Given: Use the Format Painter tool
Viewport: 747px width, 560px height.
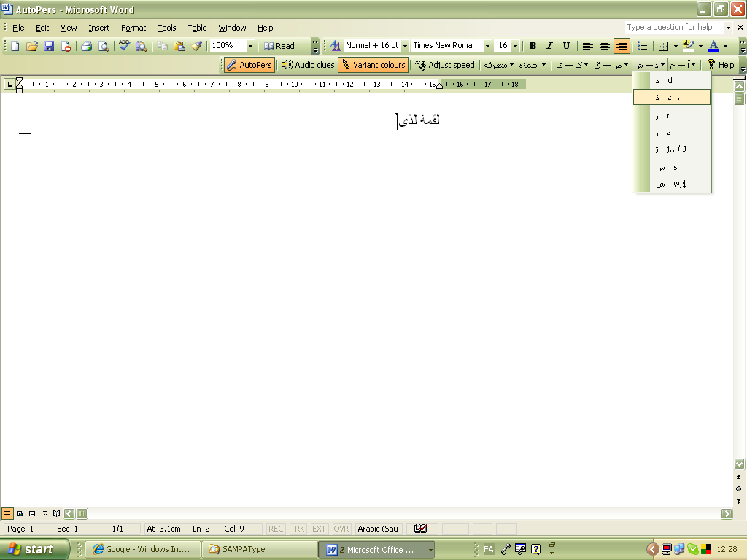Looking at the screenshot, I should point(197,44).
